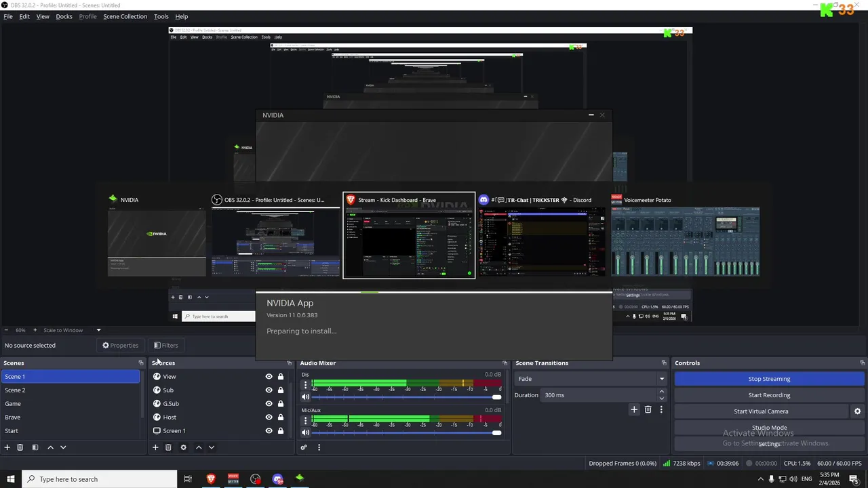Unlock the View source with its lock icon

pyautogui.click(x=281, y=377)
